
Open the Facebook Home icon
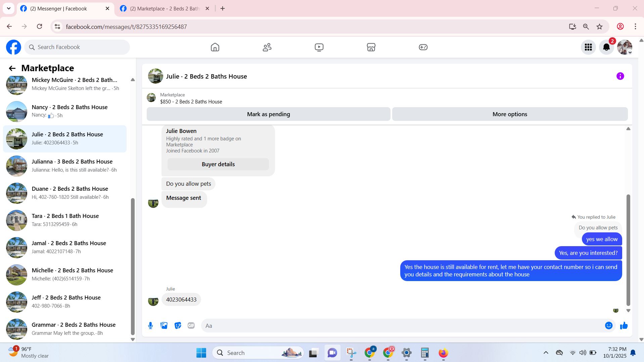(215, 47)
